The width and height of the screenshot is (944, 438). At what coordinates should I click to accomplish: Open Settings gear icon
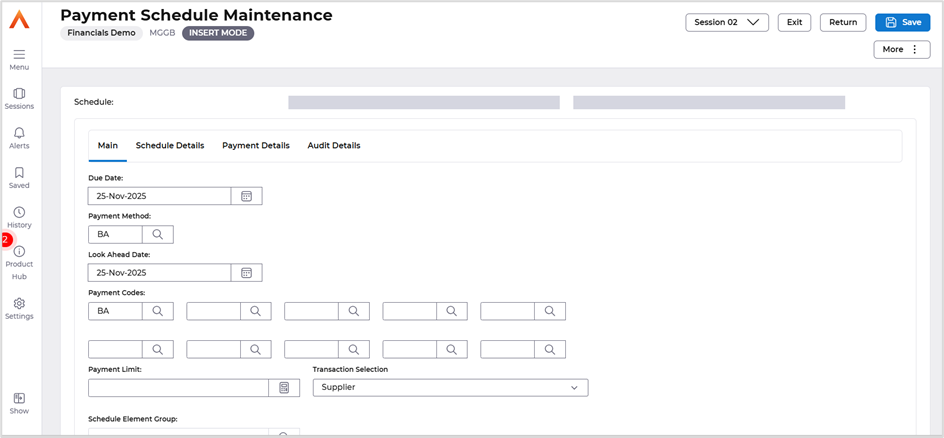[19, 304]
